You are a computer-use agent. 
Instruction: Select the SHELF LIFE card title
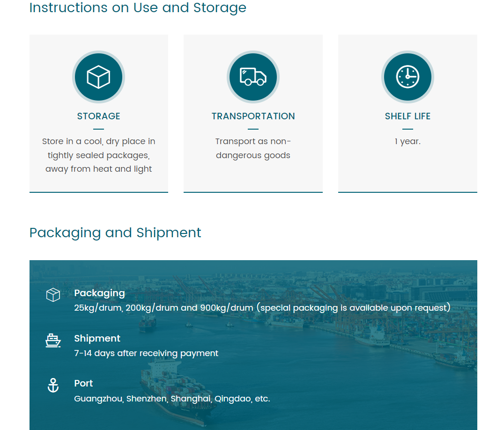point(408,116)
